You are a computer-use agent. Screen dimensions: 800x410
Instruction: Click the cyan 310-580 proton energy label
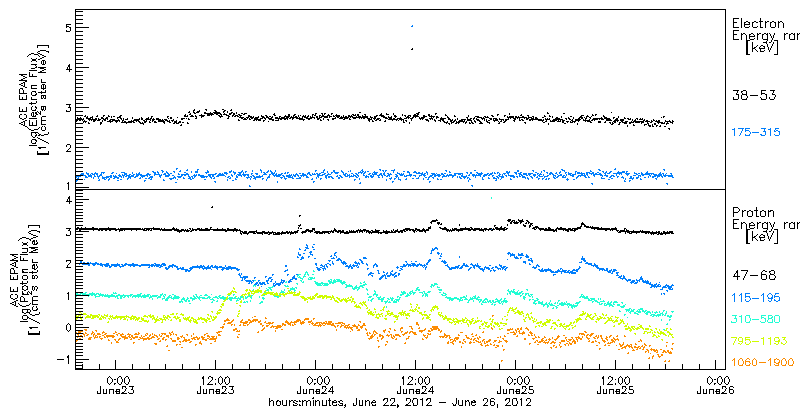[756, 320]
